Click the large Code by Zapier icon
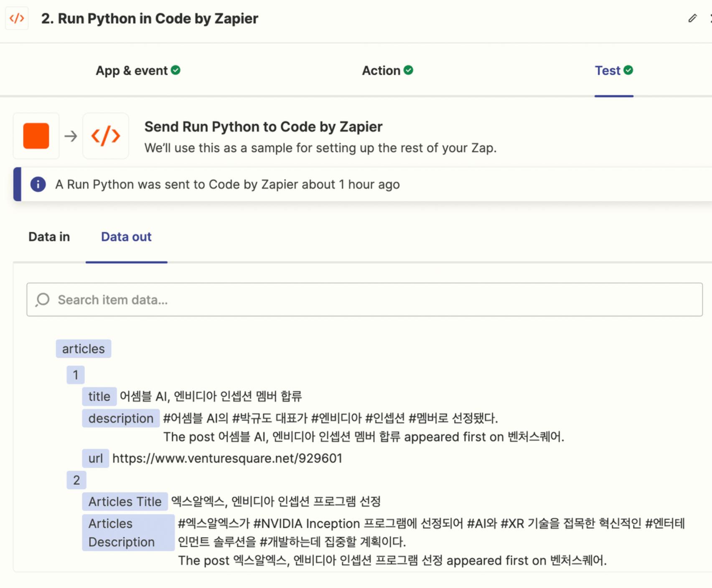The image size is (712, 588). pyautogui.click(x=106, y=136)
